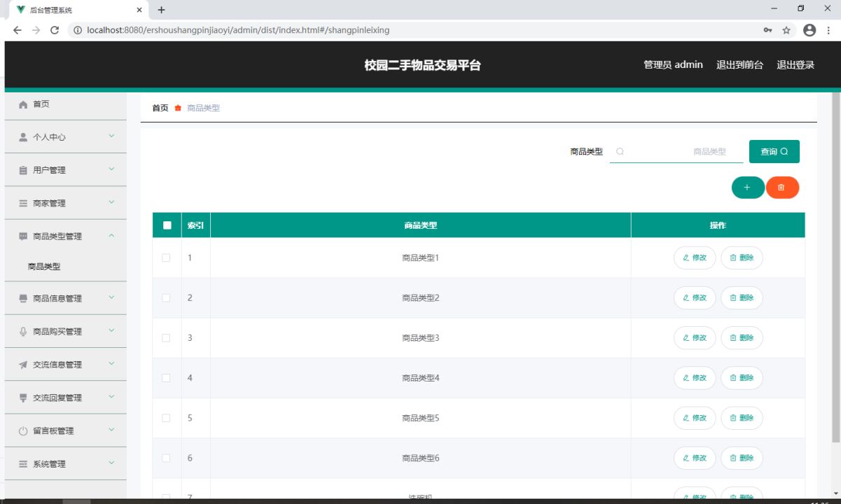Click the browser address bar URL

(x=238, y=30)
